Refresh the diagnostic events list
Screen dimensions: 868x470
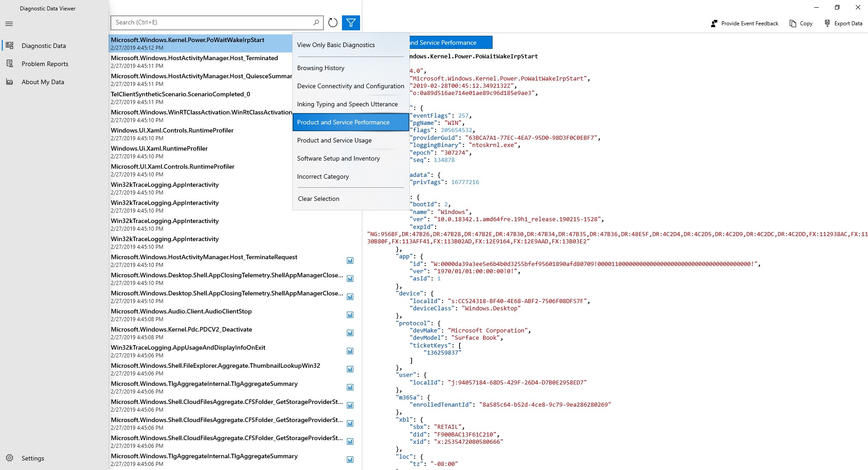coord(333,23)
